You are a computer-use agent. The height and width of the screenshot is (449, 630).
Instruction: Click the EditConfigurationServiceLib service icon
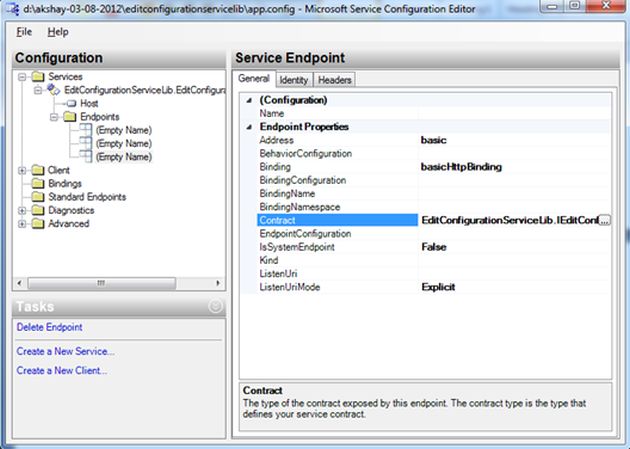(53, 90)
